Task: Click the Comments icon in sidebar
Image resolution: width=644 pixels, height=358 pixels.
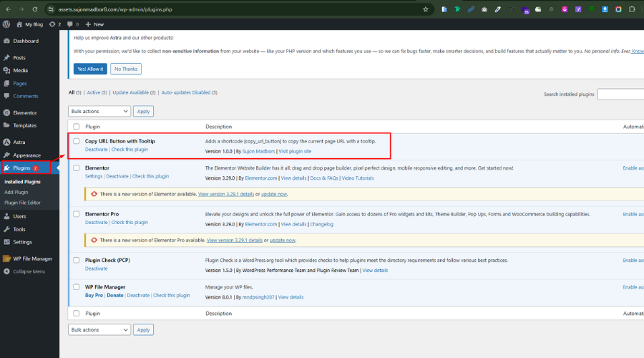Action: coord(6,96)
